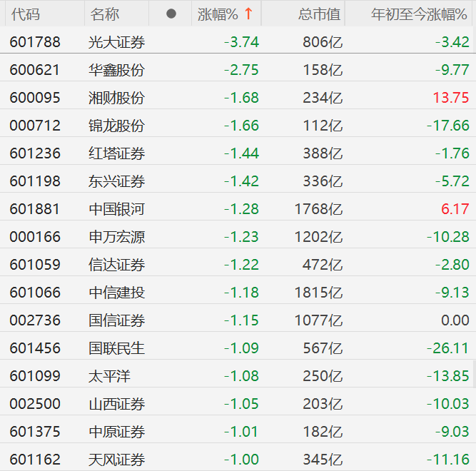Select stock code 002500
Screen dimensions: 476x471
pyautogui.click(x=35, y=404)
